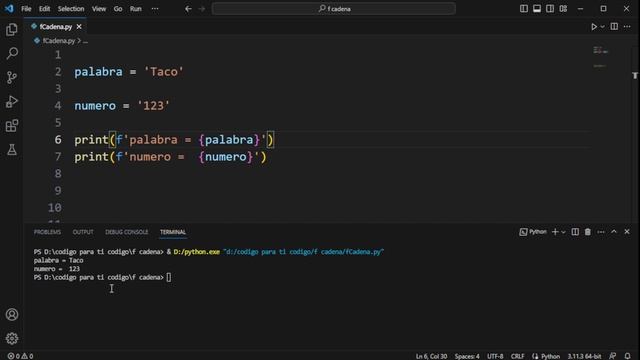Kill terminal with trash icon

coord(588,232)
